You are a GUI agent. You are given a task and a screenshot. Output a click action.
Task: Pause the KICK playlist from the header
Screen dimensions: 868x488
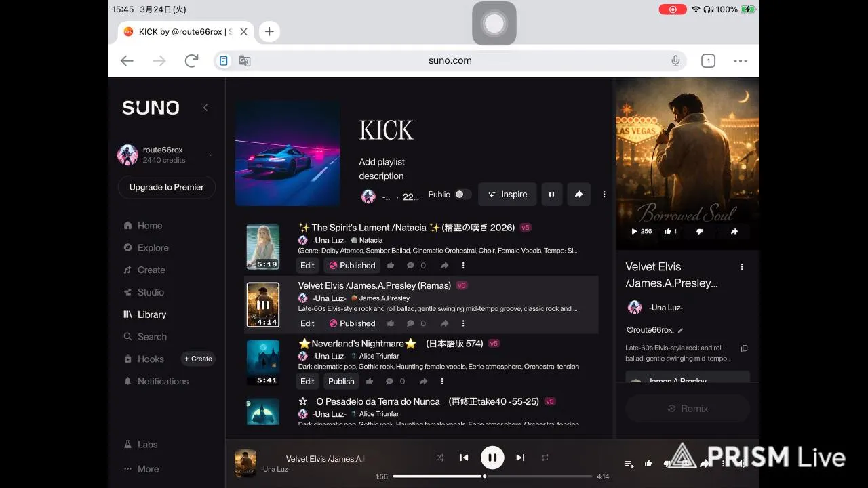coord(551,195)
